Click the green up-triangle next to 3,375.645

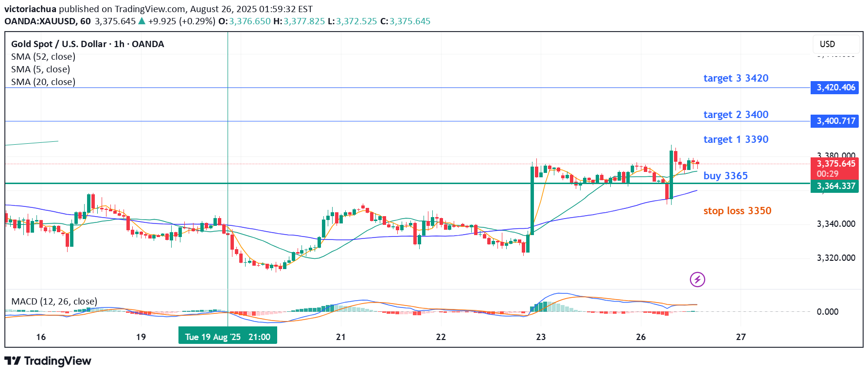(142, 21)
